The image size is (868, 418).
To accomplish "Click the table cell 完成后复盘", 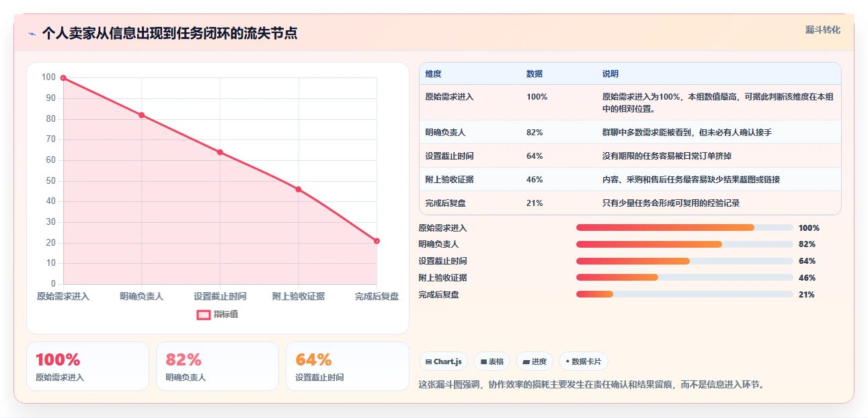I will pos(446,203).
